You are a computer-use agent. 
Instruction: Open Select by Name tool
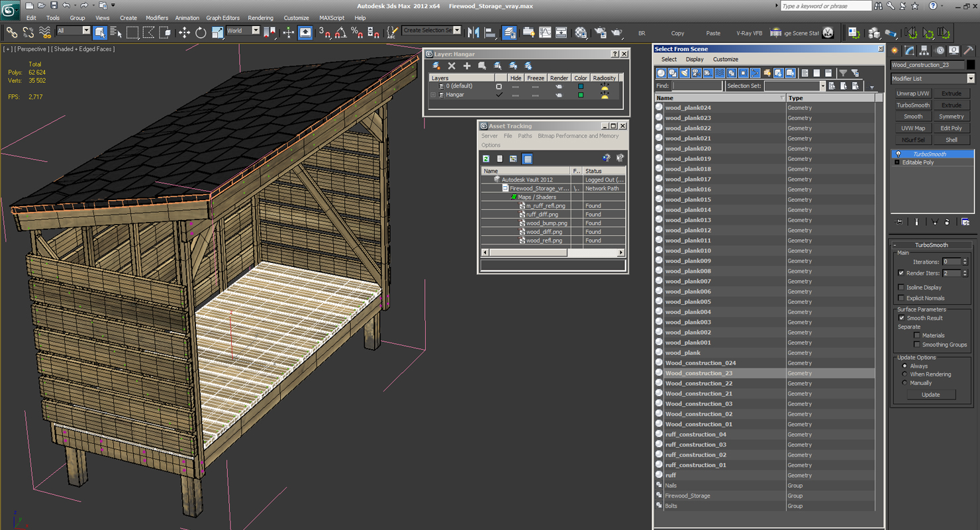116,32
